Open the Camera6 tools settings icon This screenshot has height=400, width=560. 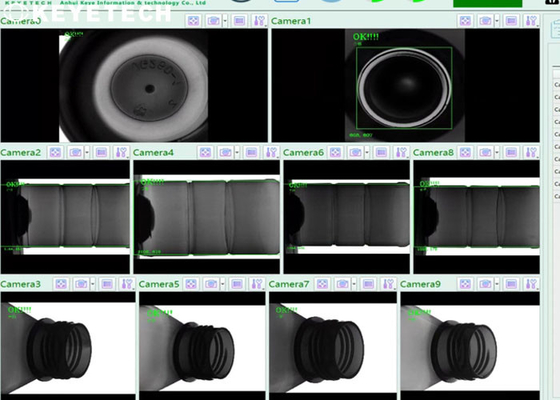[401, 152]
